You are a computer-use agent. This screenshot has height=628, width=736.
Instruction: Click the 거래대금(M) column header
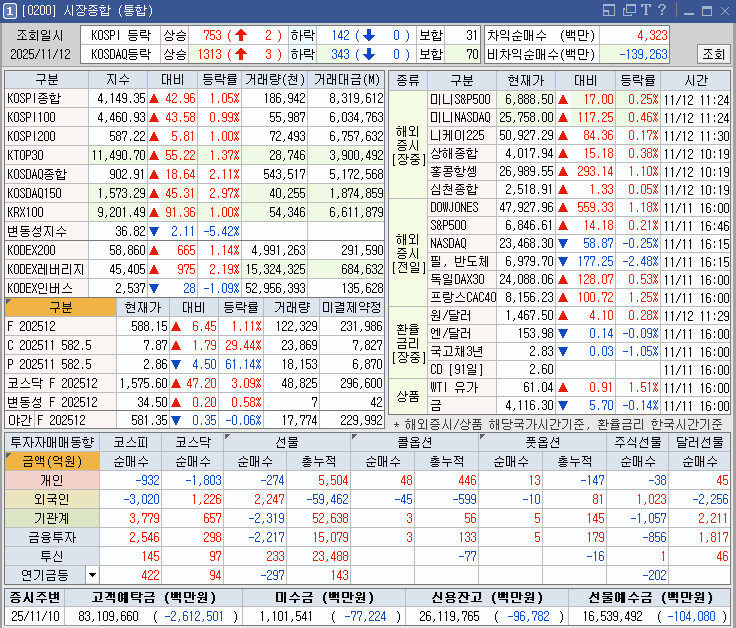click(346, 80)
